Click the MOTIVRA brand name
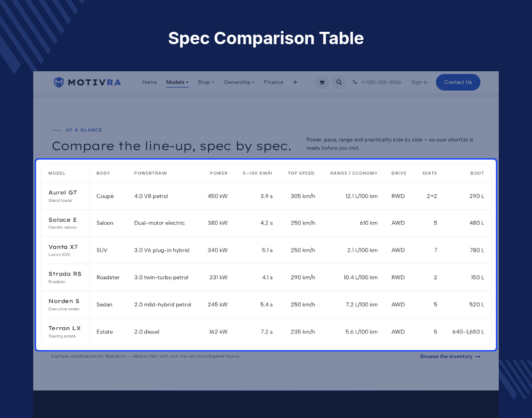Image resolution: width=532 pixels, height=418 pixels. click(x=95, y=82)
